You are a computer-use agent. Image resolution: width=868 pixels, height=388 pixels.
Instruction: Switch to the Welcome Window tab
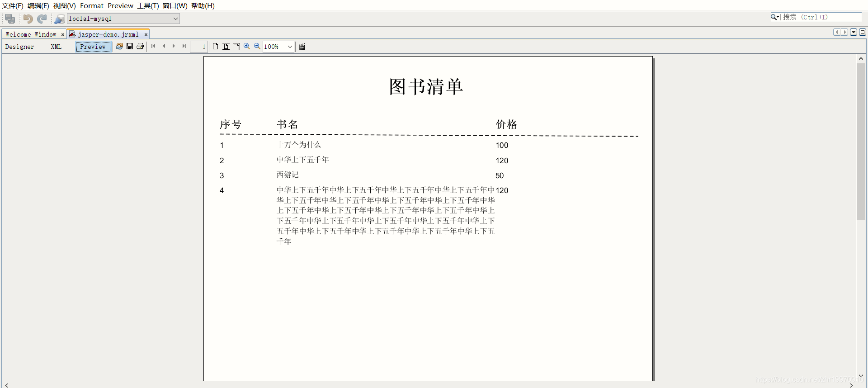pos(31,34)
